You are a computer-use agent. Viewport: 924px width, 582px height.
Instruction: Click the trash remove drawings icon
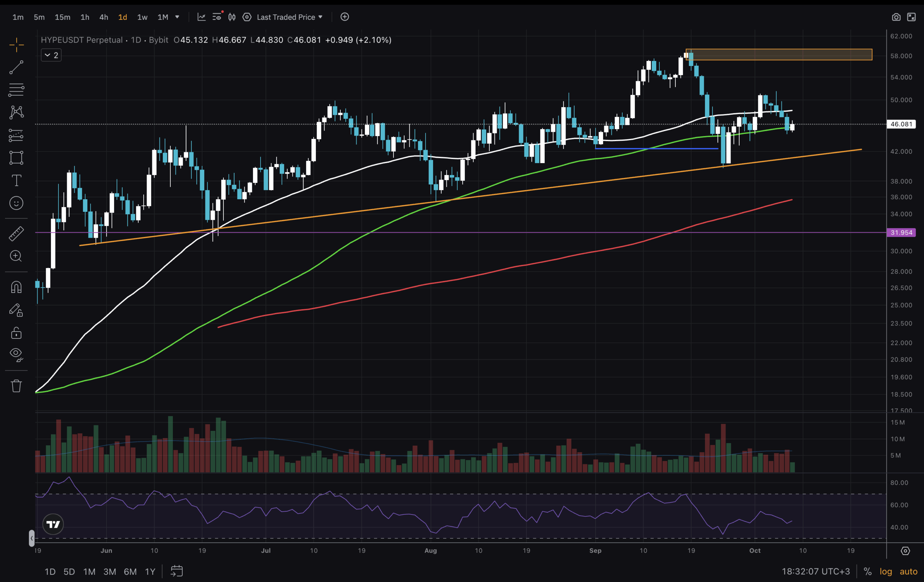[x=16, y=386]
